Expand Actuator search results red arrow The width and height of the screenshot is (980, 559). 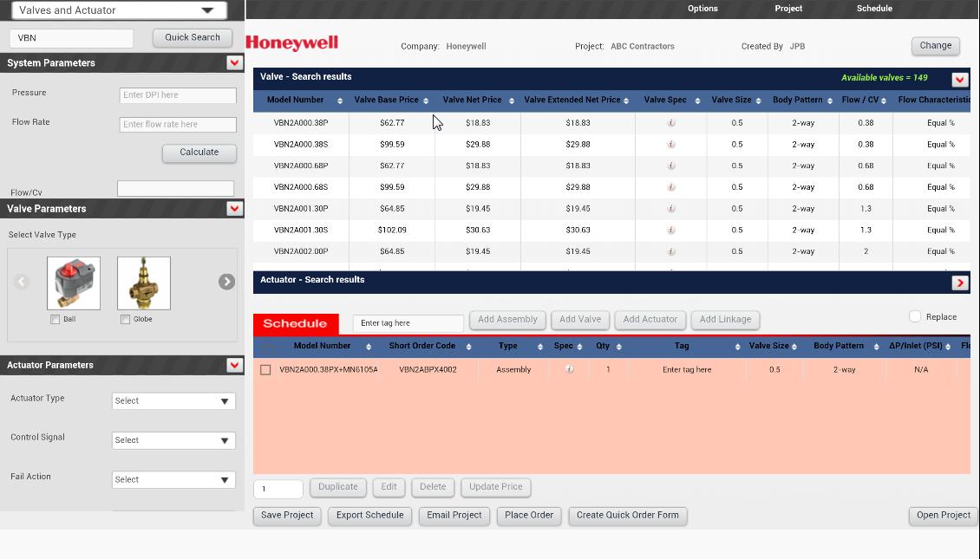click(x=959, y=283)
